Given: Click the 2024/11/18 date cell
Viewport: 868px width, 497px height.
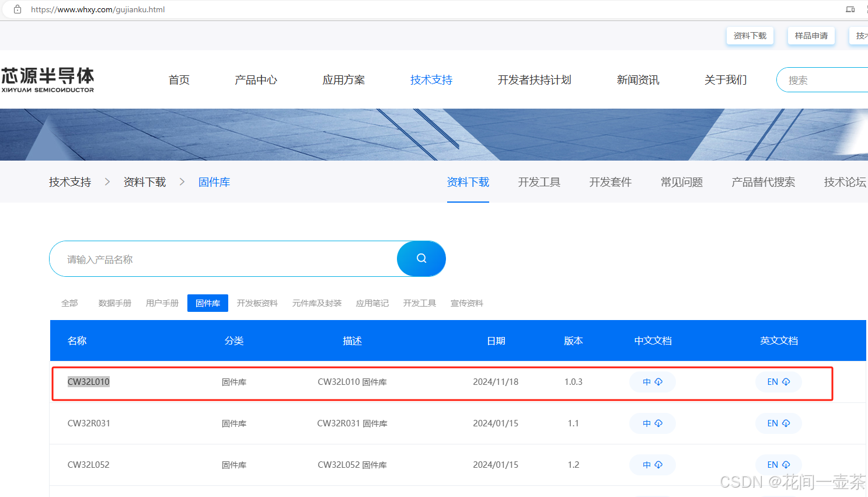Looking at the screenshot, I should 496,382.
